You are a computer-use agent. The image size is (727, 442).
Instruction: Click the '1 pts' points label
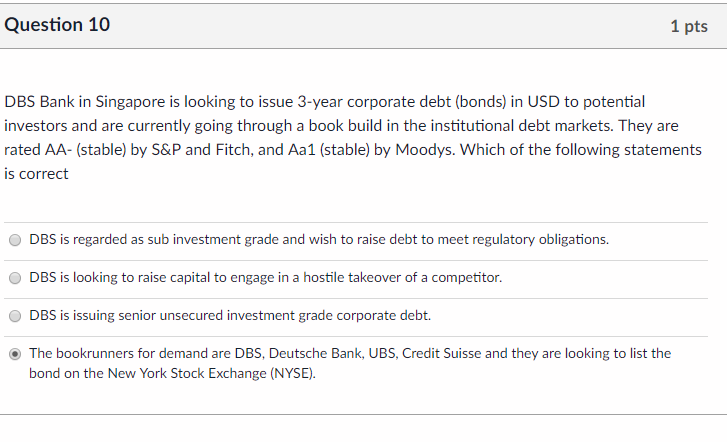(689, 26)
